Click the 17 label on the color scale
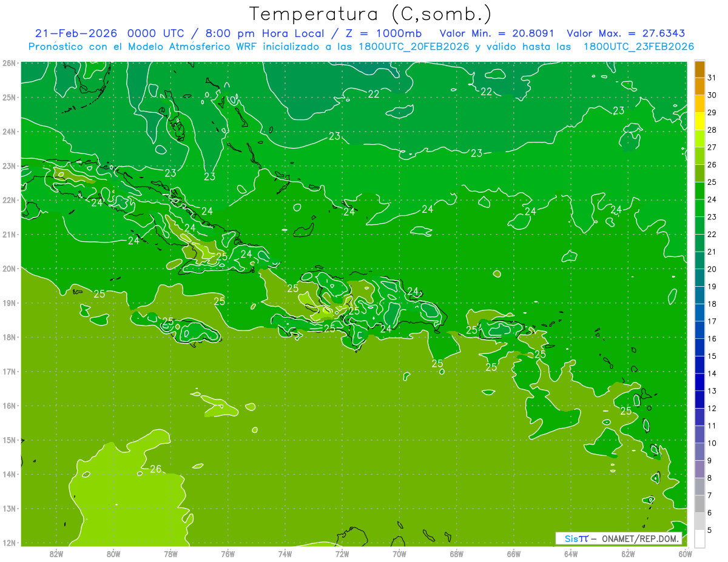This screenshot has height=562, width=728. coord(712,321)
